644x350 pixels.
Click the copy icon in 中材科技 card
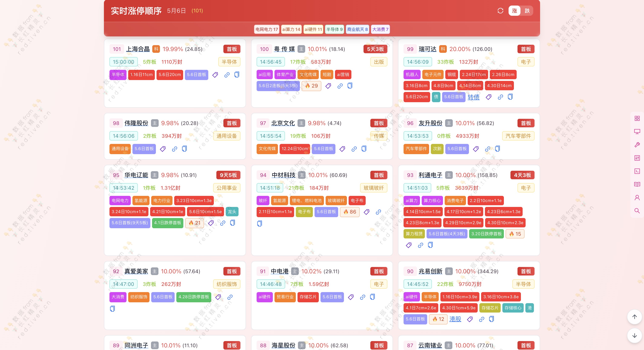pyautogui.click(x=260, y=224)
